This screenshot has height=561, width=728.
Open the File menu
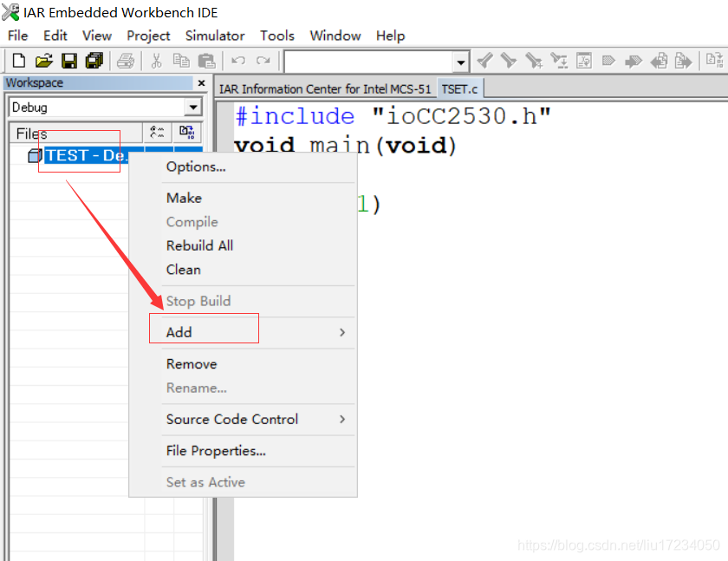coord(17,36)
